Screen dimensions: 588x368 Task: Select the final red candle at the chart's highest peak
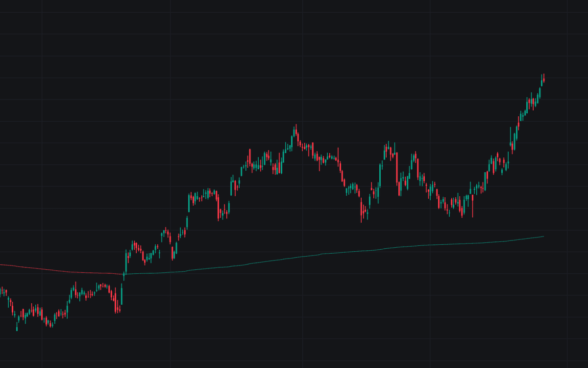[x=544, y=79]
